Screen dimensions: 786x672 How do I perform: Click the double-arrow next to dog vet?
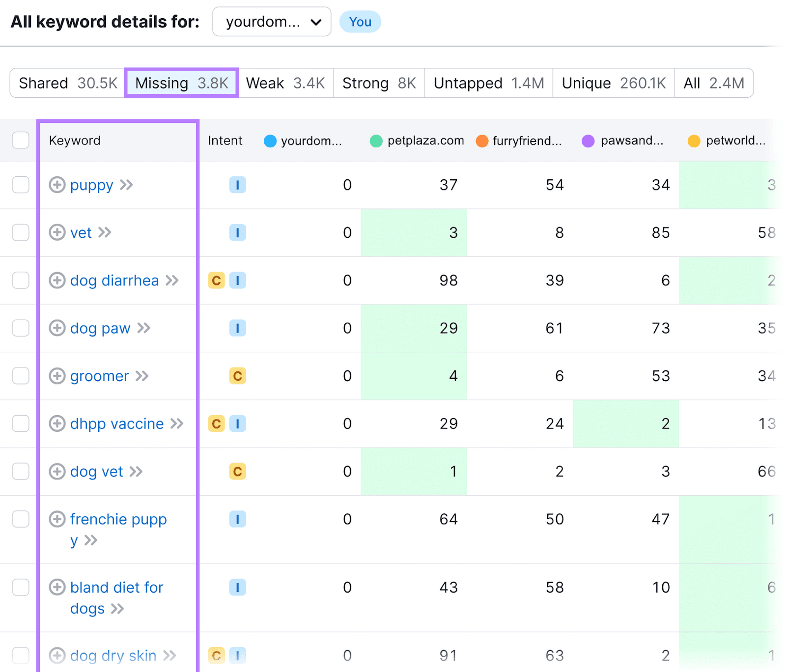136,472
